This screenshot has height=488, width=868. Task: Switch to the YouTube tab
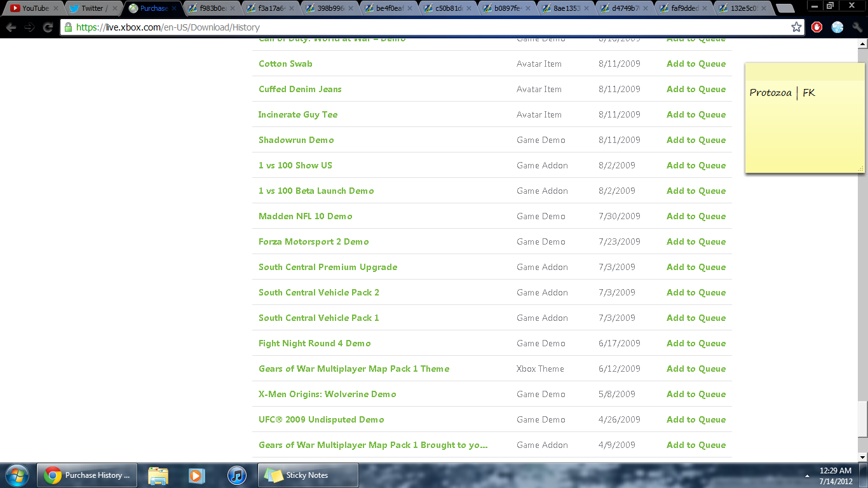pyautogui.click(x=32, y=8)
